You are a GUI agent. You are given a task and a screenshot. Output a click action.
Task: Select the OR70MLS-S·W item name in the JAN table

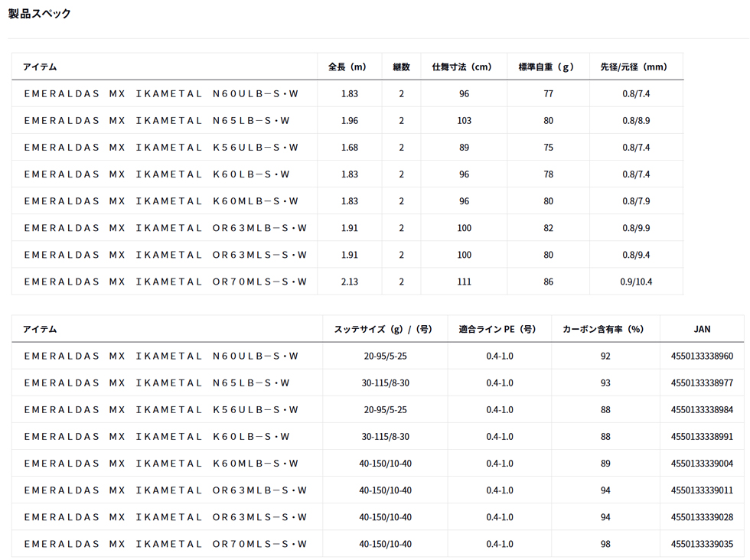click(165, 544)
